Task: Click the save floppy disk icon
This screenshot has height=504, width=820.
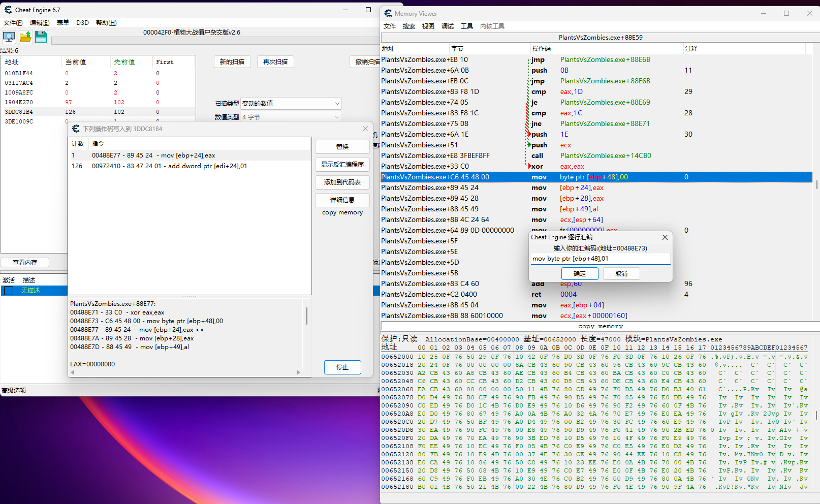Action: [x=41, y=37]
